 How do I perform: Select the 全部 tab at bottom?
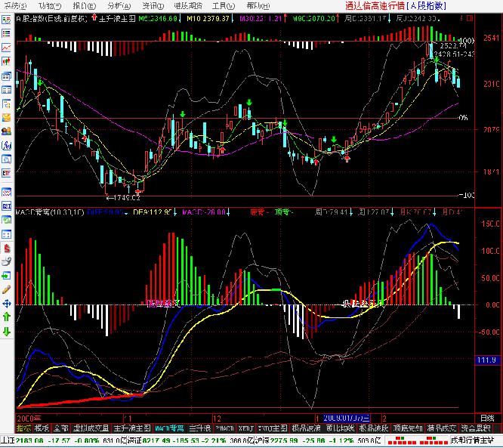[61, 428]
